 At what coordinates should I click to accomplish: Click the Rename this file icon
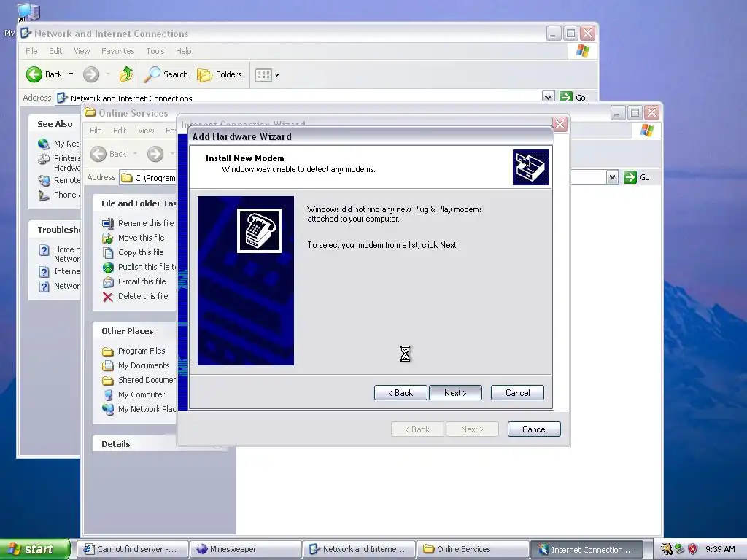(x=108, y=223)
